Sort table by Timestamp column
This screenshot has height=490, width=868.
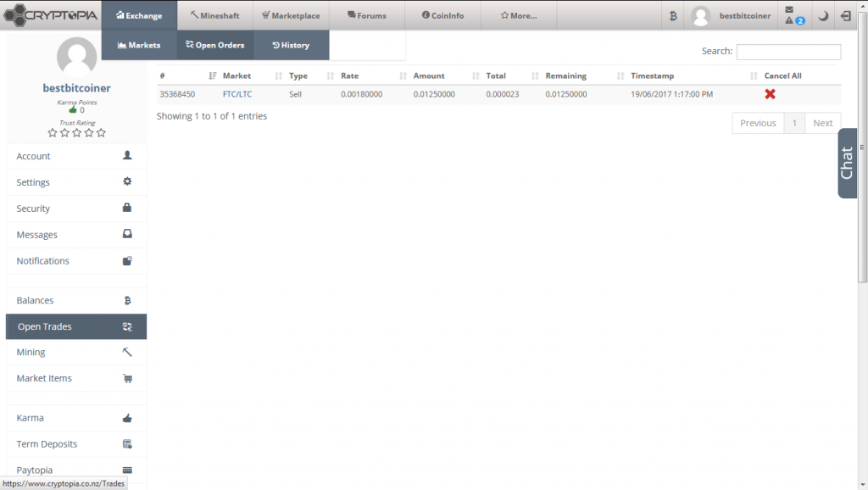click(x=694, y=75)
